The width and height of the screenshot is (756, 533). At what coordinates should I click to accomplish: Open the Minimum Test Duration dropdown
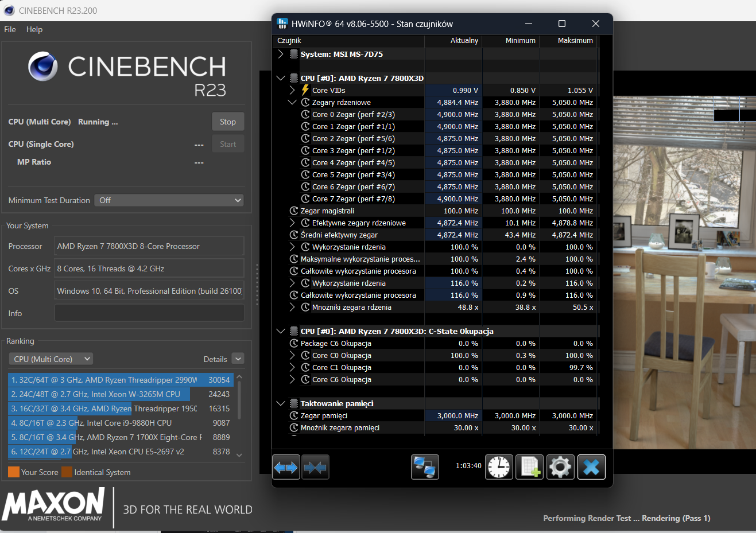[x=169, y=200]
